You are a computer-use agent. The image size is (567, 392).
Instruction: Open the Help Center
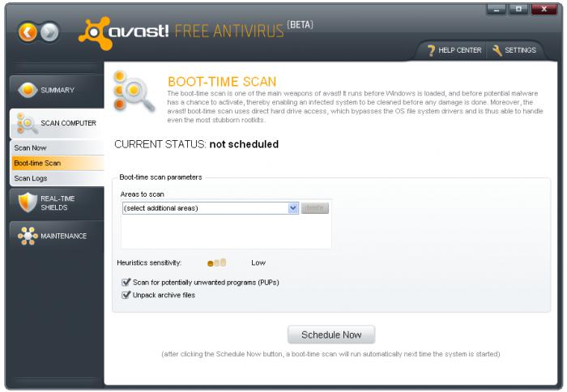454,50
